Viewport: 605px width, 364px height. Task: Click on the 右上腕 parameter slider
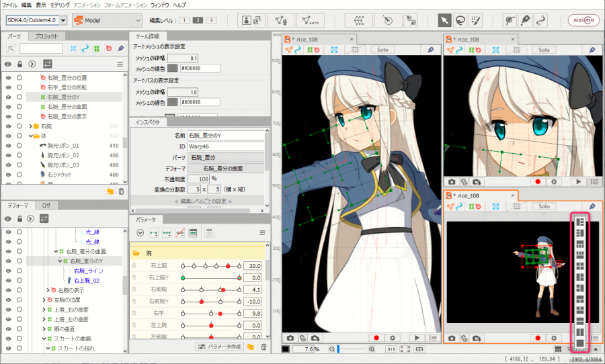click(x=211, y=266)
